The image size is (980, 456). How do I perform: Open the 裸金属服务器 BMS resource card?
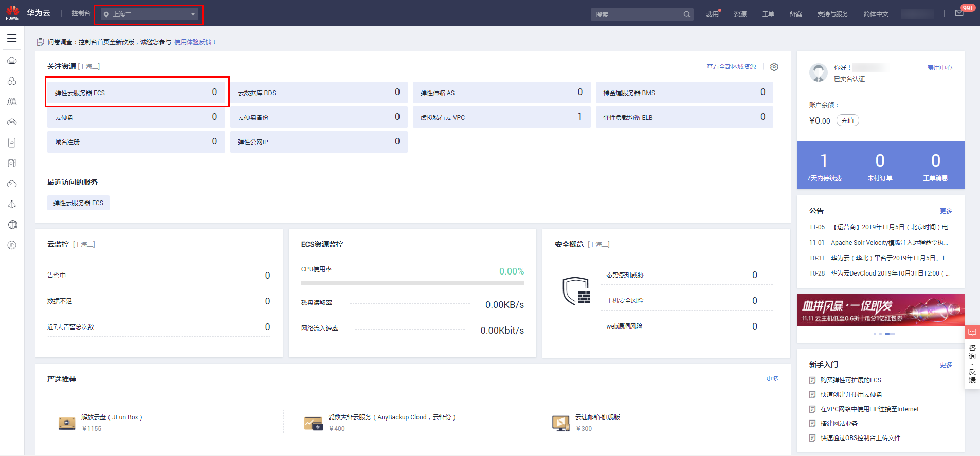tap(684, 93)
